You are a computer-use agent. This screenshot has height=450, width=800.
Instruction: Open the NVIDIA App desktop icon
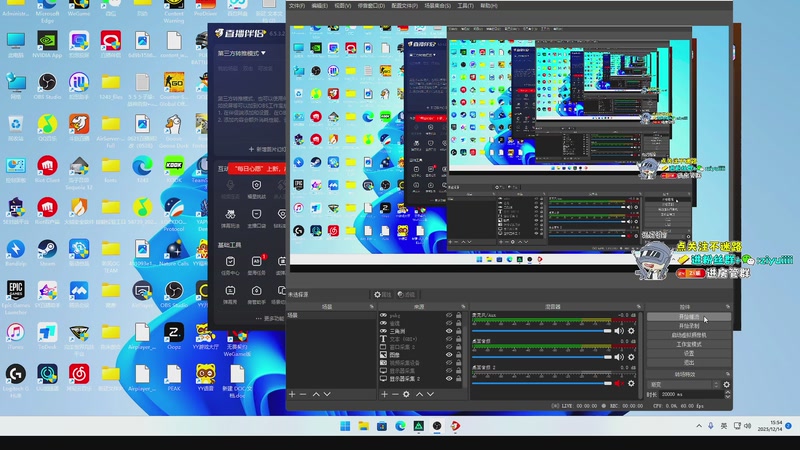[x=47, y=44]
